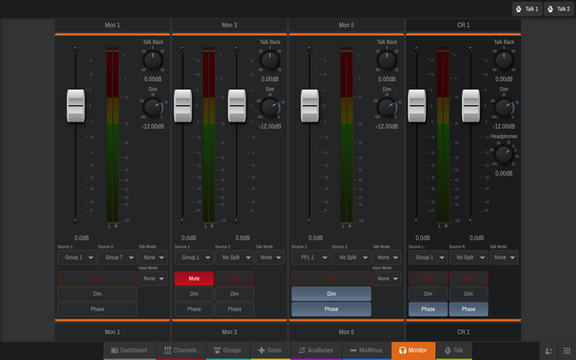Click the Mon 5 fader handle
This screenshot has width=576, height=360.
pyautogui.click(x=310, y=106)
